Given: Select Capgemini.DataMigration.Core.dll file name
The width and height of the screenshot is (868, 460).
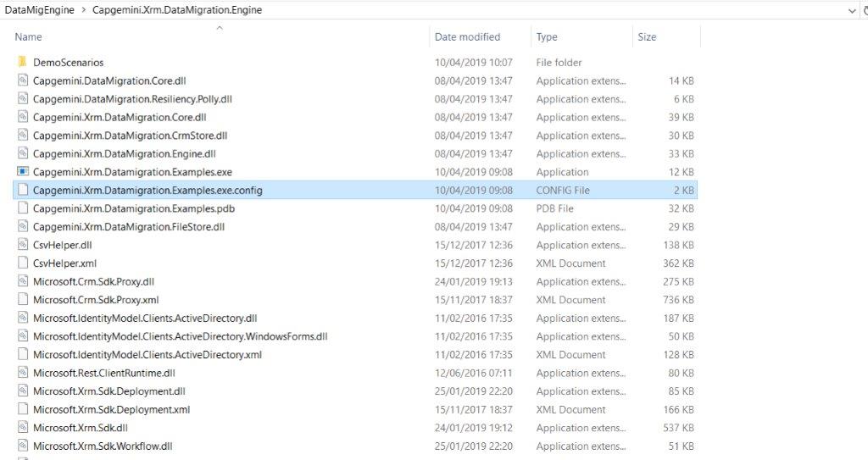Looking at the screenshot, I should point(109,80).
